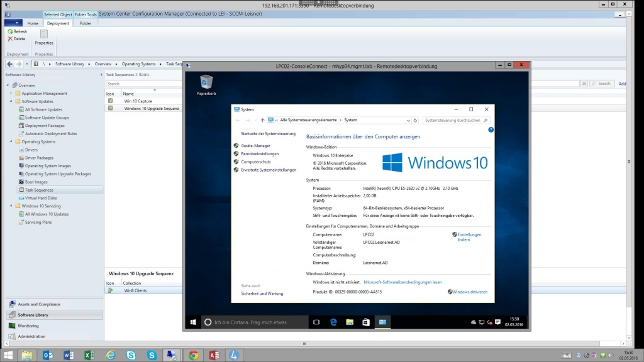Open Remoteeinstellungen link
The height and width of the screenshot is (362, 644).
(x=260, y=154)
